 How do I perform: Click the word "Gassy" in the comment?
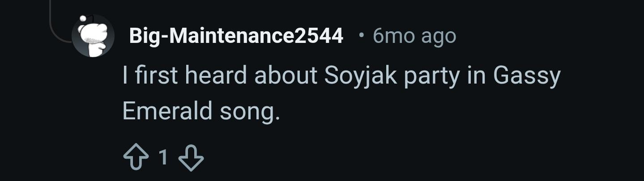(x=526, y=76)
